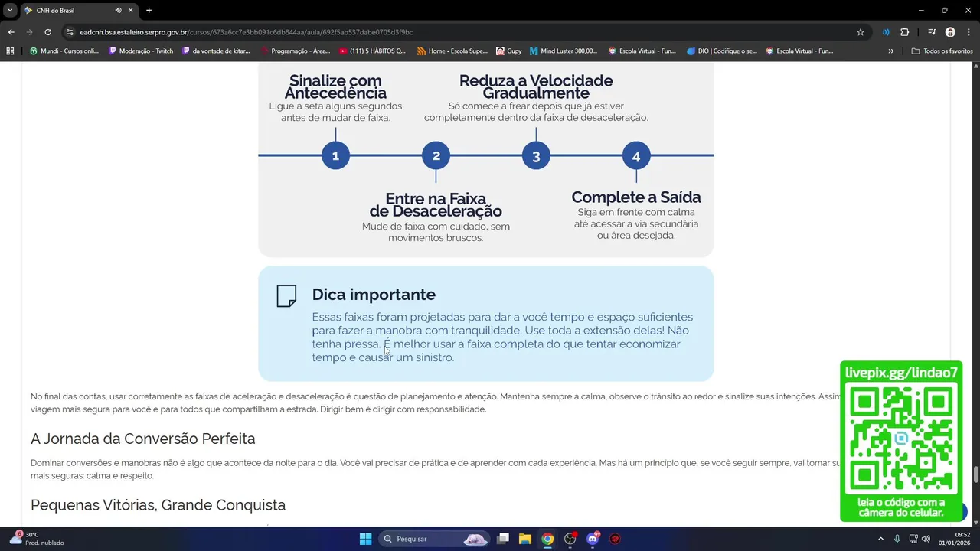This screenshot has width=980, height=551.
Task: Go back to the previous page
Action: click(x=11, y=32)
